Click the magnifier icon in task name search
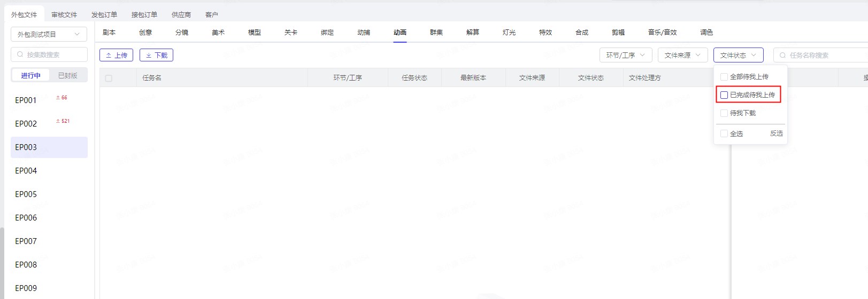 783,55
